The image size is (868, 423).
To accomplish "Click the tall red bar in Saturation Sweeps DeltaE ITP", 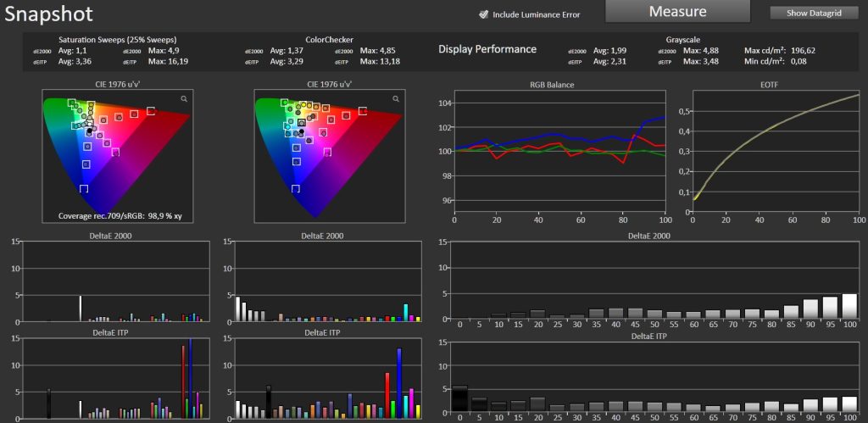I will point(183,382).
